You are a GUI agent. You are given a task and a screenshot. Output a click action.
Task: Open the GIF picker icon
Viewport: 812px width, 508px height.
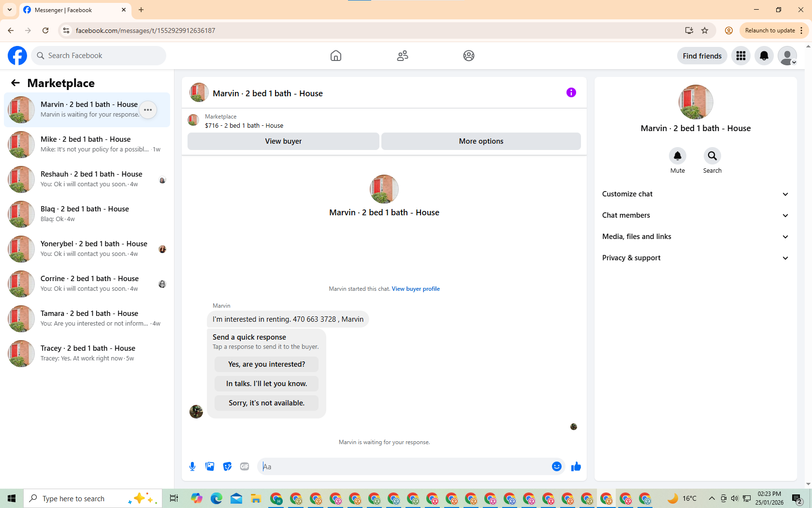click(245, 466)
